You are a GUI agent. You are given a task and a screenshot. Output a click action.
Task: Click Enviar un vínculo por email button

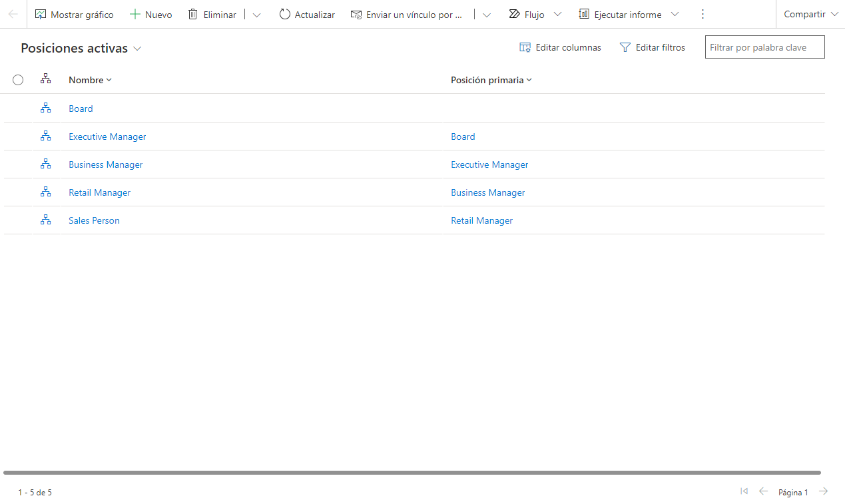pyautogui.click(x=407, y=14)
